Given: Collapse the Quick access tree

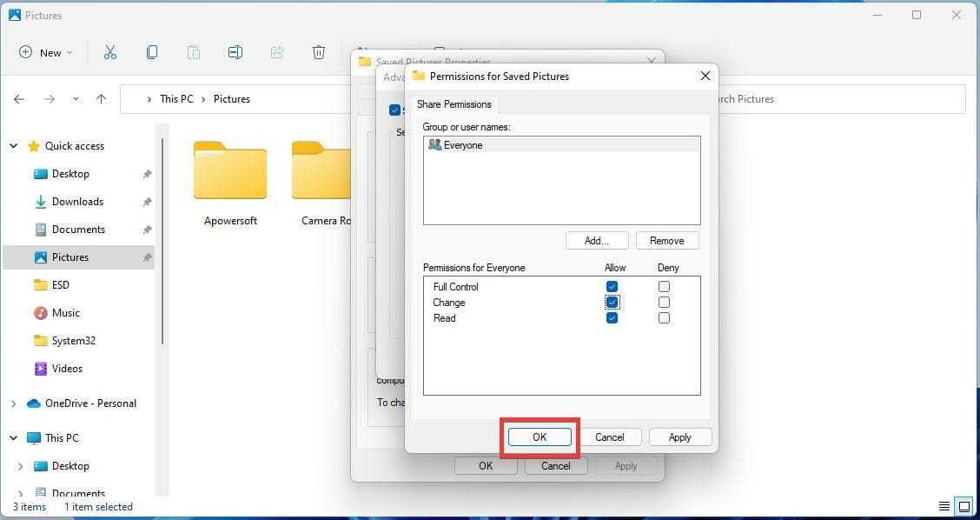Looking at the screenshot, I should coord(14,146).
